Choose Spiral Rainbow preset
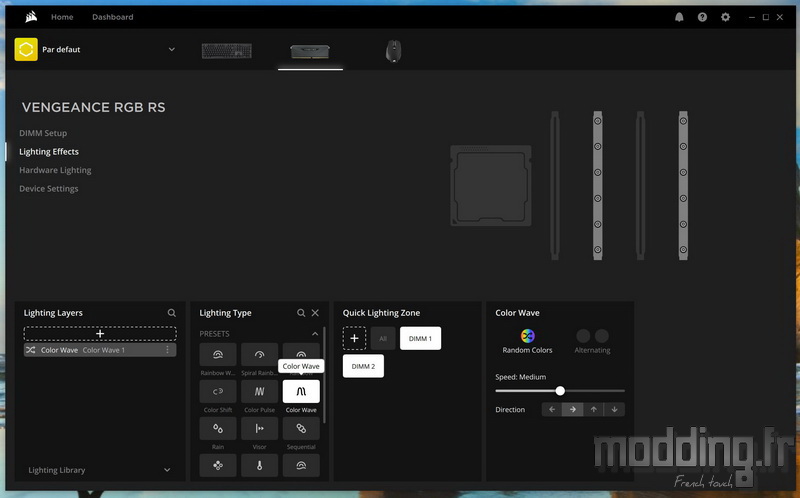Viewport: 800px width, 498px height. (x=259, y=355)
